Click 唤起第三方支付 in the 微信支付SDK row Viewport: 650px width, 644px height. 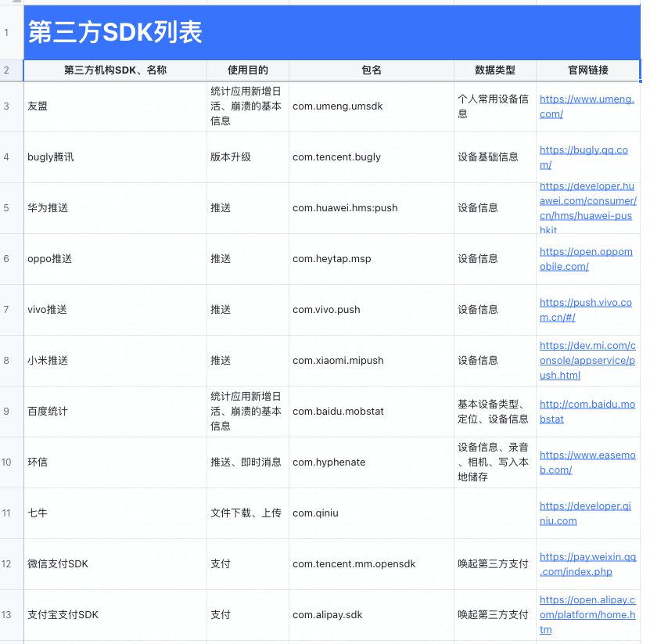(x=495, y=564)
